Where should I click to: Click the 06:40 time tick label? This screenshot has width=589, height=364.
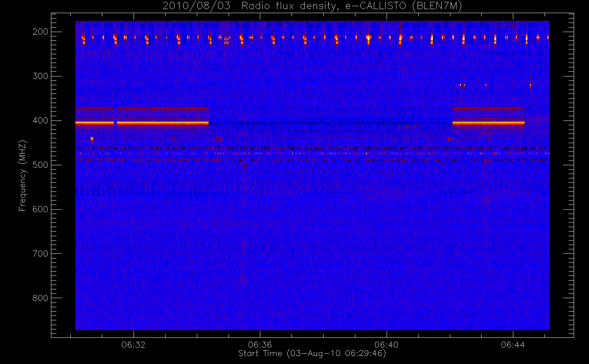coord(387,345)
